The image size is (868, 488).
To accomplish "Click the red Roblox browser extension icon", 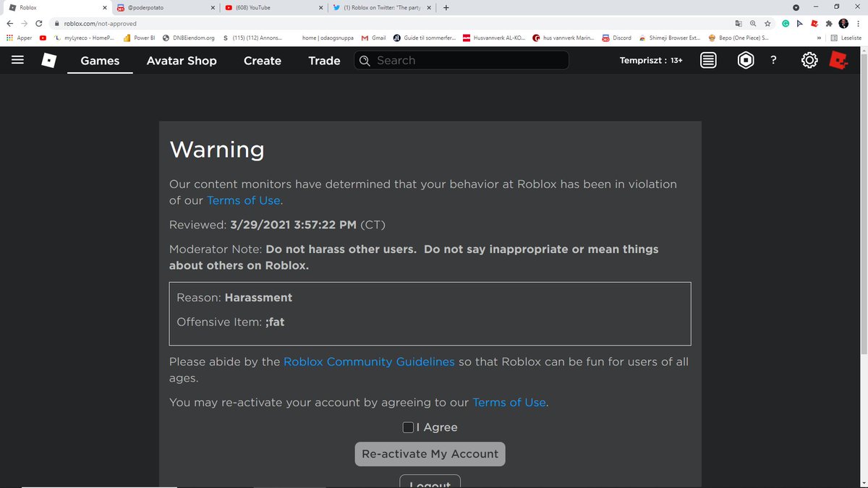I will tap(814, 23).
